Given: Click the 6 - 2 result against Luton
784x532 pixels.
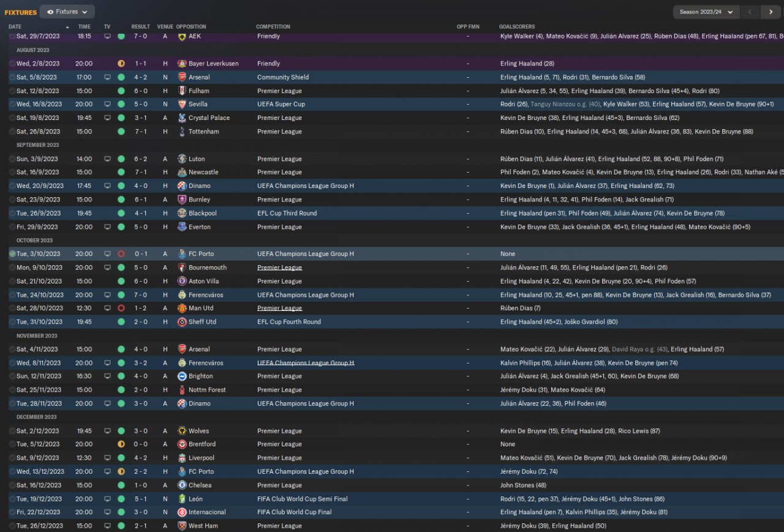Looking at the screenshot, I should pyautogui.click(x=140, y=159).
